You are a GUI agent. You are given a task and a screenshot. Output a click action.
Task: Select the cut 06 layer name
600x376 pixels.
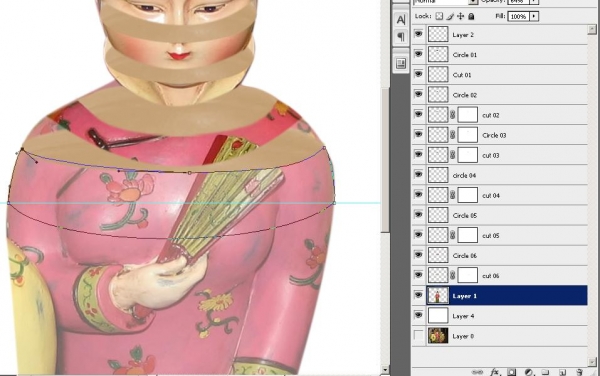click(x=491, y=276)
